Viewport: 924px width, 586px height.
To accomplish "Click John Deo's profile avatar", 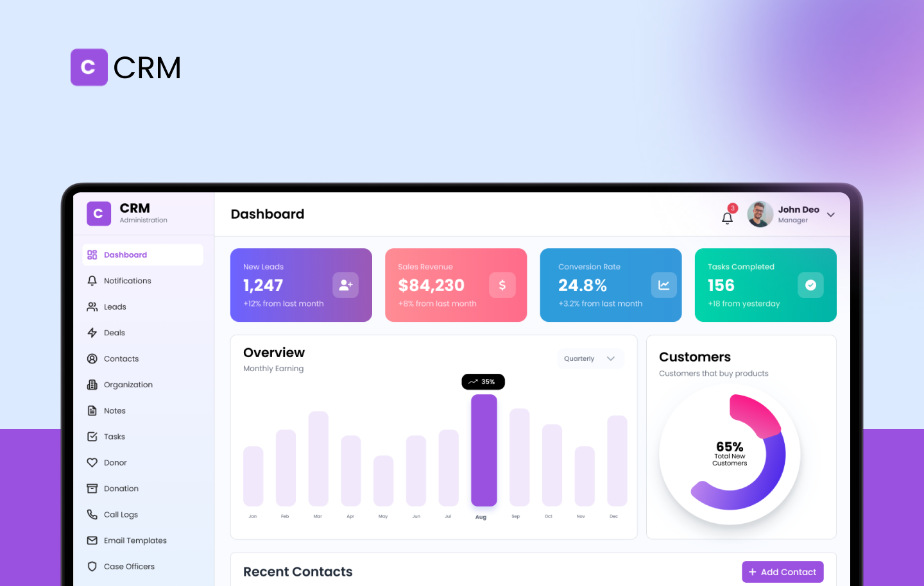I will click(760, 214).
